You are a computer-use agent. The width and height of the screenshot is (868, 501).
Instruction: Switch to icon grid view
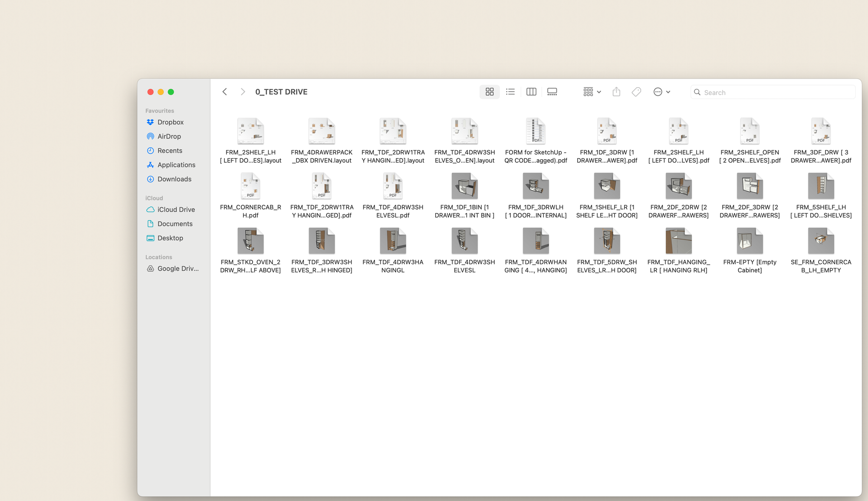(490, 92)
